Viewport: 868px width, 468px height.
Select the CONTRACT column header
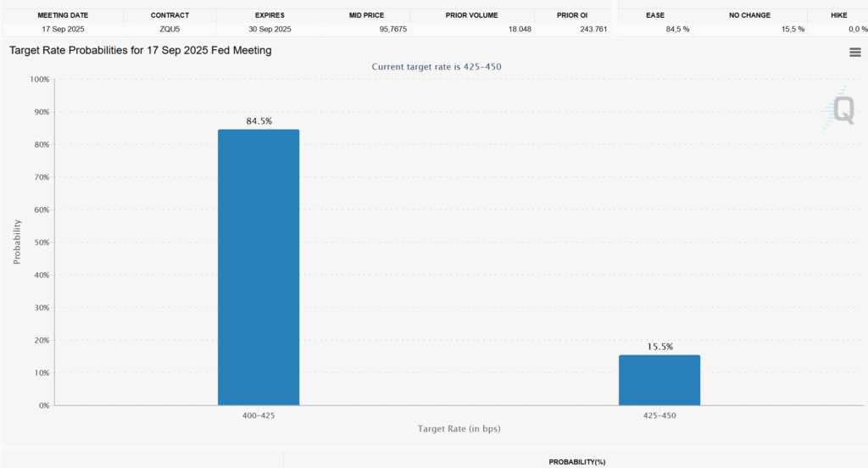pyautogui.click(x=170, y=15)
